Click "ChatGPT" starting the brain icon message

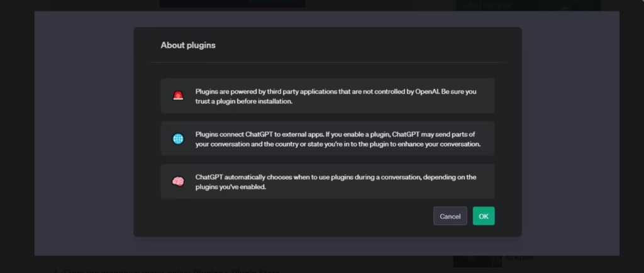click(210, 177)
